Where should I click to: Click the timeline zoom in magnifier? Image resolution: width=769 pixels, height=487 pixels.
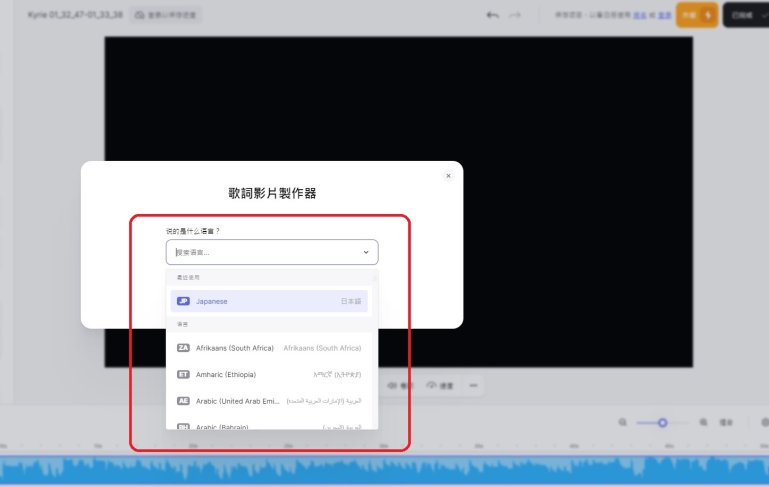tap(703, 422)
